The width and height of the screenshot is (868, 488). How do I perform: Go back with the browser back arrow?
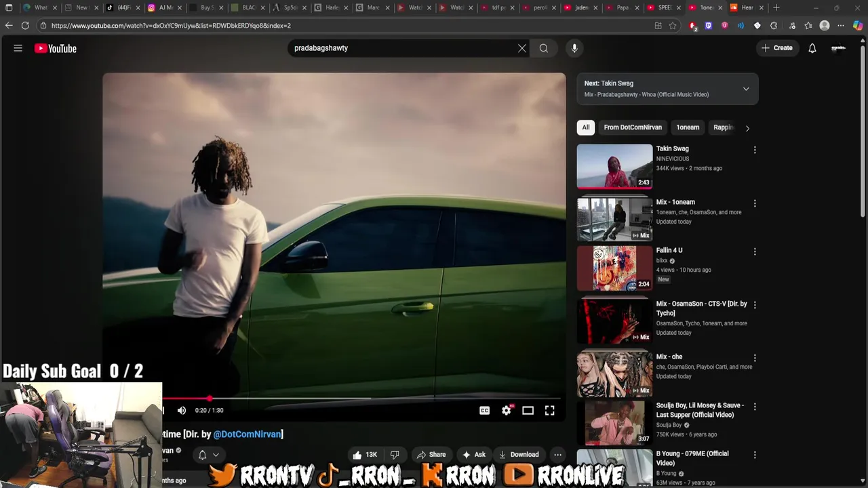click(9, 26)
